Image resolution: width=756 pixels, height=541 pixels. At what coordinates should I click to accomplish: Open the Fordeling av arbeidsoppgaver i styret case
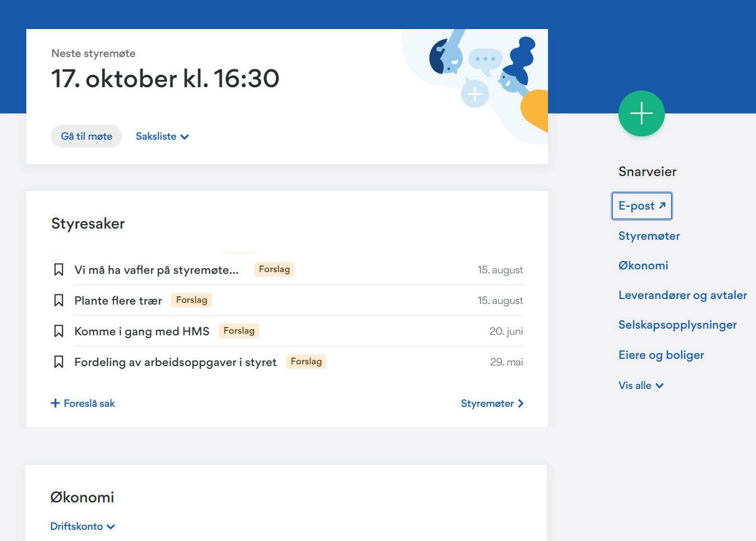pos(176,362)
